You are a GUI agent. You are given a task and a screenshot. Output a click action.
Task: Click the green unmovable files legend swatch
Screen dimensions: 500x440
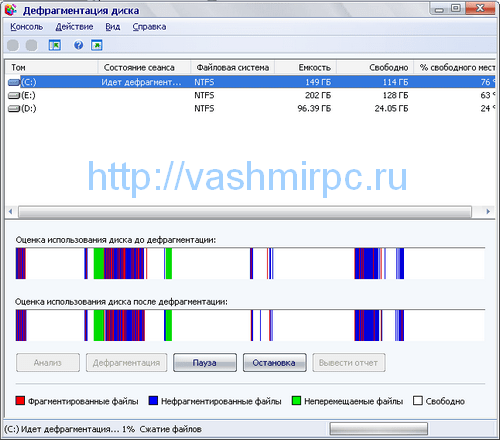tap(296, 400)
